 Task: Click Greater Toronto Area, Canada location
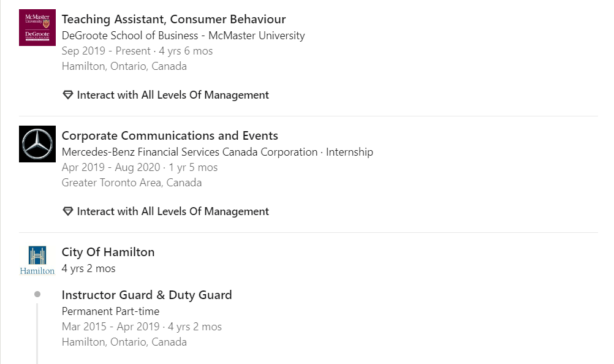coord(131,183)
